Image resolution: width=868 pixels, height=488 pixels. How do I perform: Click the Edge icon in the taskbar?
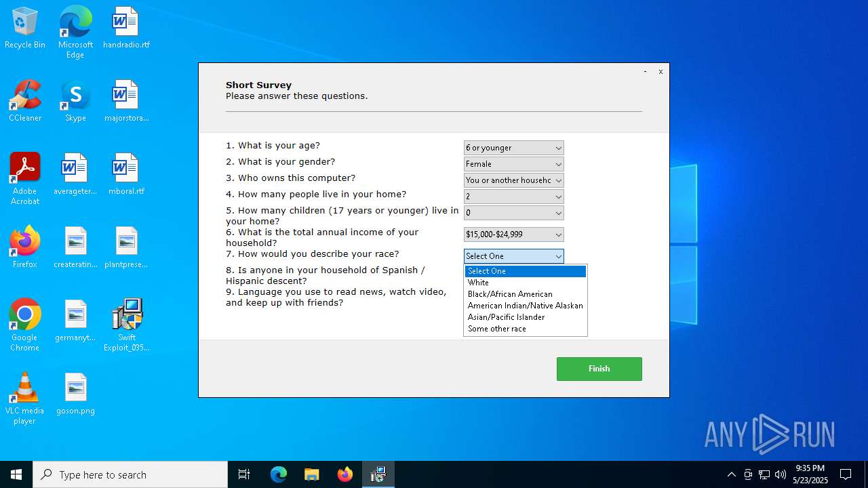pos(279,474)
